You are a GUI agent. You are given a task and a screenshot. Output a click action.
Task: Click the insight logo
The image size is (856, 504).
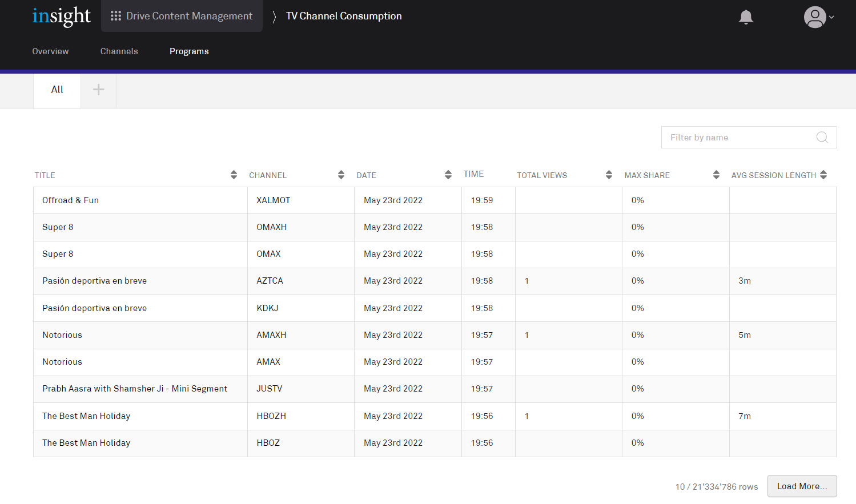pyautogui.click(x=61, y=17)
